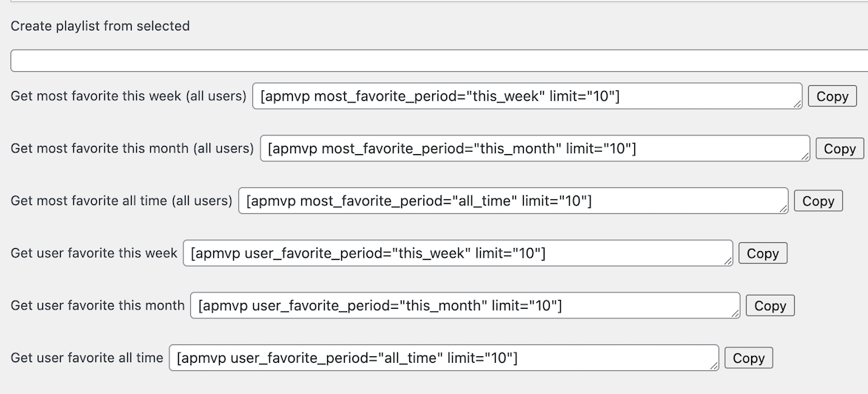
Task: Copy the most favorite all time shortcode
Action: [x=818, y=201]
